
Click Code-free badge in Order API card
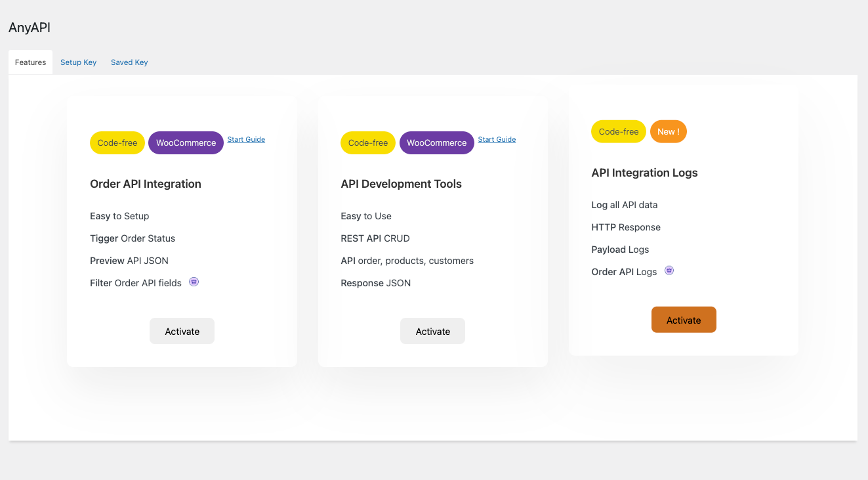pos(117,142)
